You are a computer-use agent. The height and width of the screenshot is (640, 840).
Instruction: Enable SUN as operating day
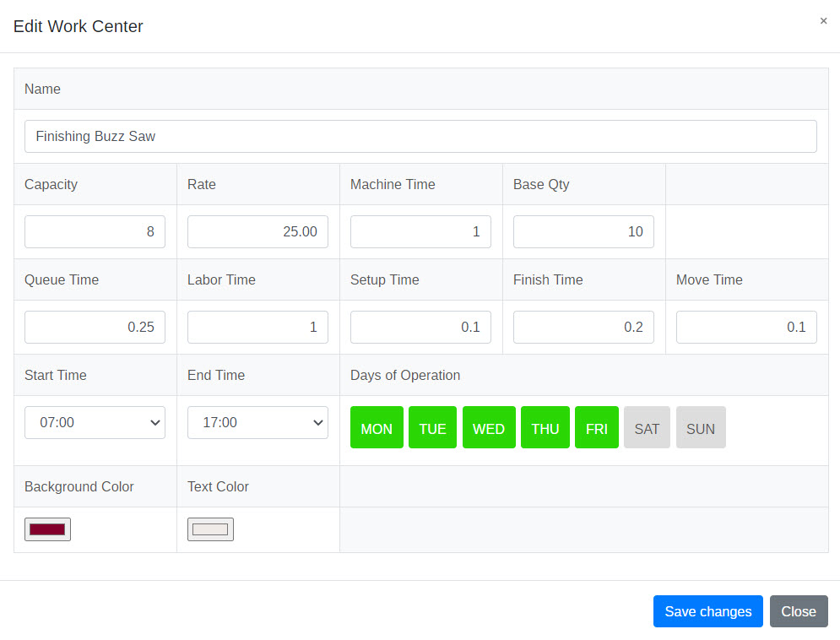coord(701,427)
